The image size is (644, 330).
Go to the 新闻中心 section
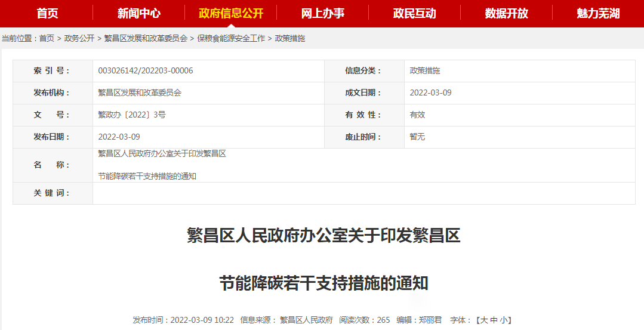click(138, 13)
